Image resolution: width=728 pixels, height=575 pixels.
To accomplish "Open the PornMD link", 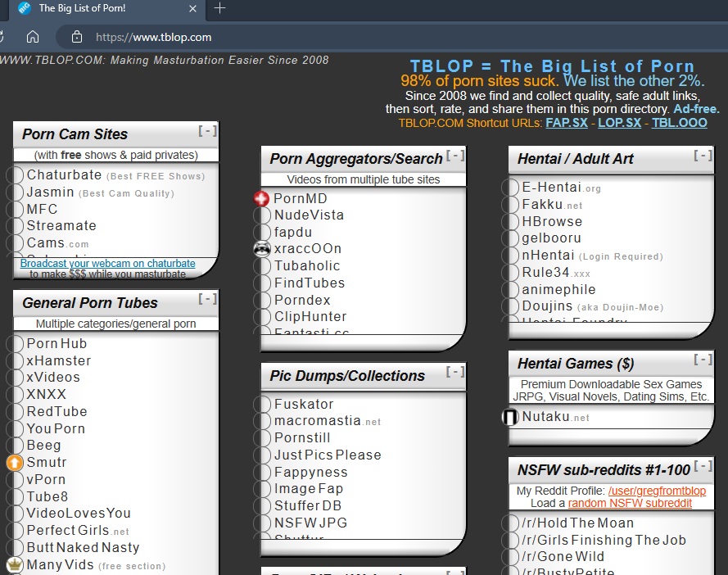I will point(301,199).
